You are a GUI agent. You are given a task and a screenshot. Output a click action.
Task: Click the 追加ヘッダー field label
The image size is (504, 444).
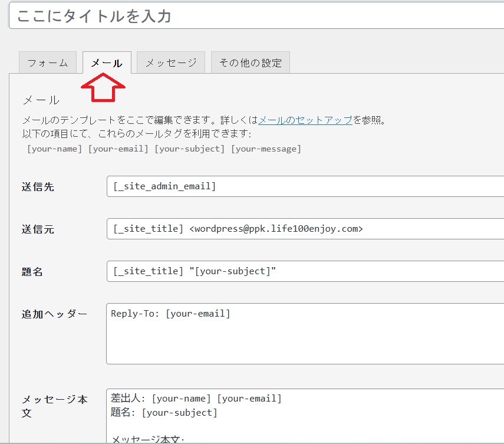coord(54,314)
